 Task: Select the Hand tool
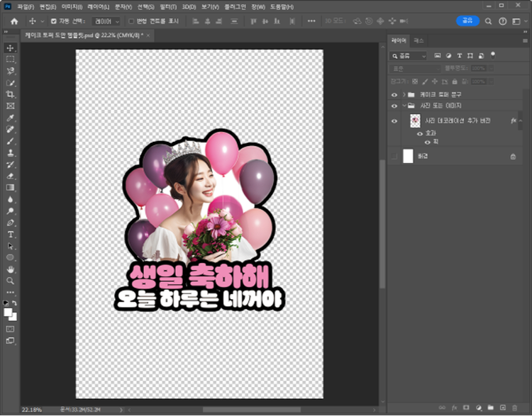11,269
